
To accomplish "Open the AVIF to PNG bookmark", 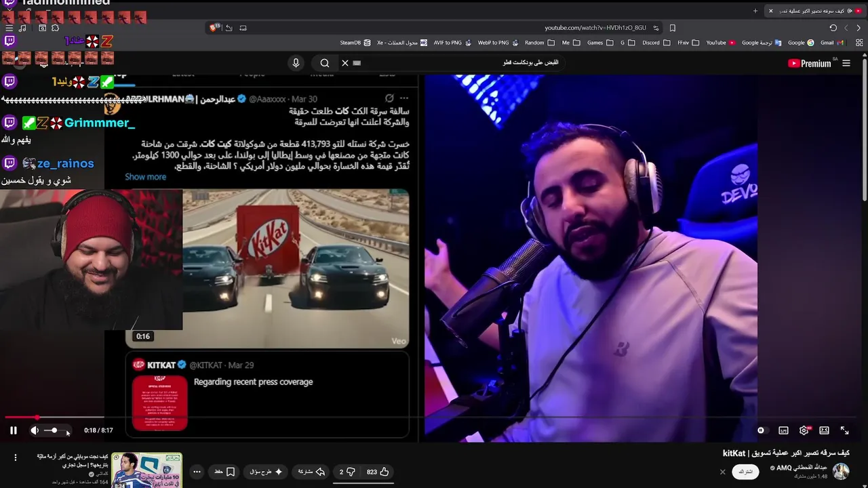I will click(452, 43).
